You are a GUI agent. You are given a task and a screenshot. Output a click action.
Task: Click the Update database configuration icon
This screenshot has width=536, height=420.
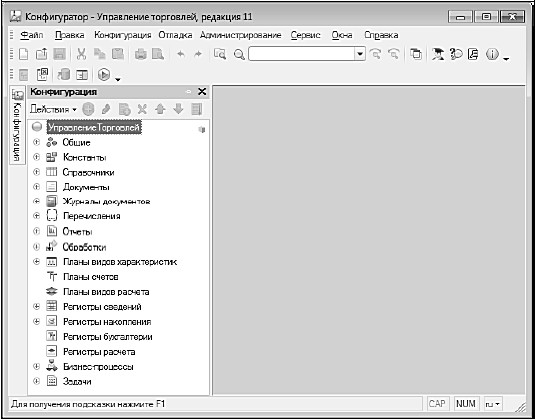click(x=64, y=74)
